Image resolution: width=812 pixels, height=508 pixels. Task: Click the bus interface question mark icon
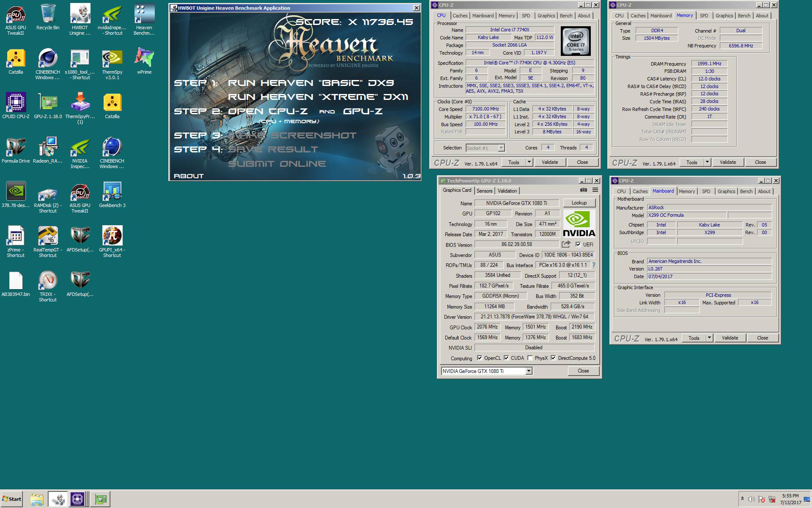594,265
